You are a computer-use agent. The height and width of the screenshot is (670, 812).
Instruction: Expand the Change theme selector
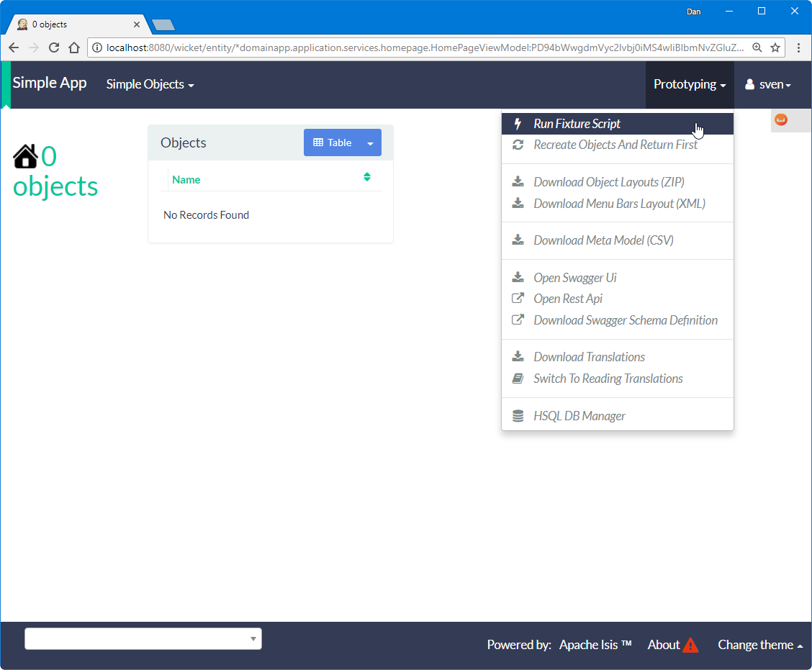pos(759,645)
